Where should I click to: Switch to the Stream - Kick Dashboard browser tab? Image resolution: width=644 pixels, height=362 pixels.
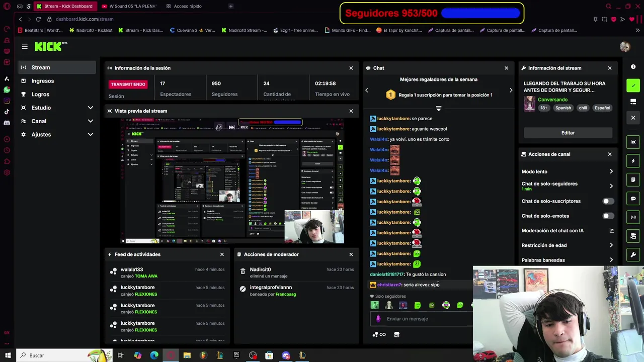pyautogui.click(x=65, y=6)
